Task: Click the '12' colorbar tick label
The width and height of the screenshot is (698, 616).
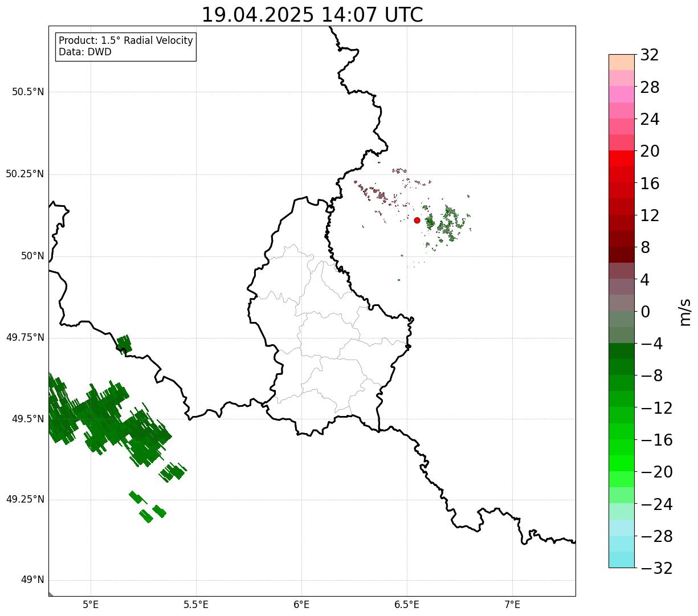Action: pyautogui.click(x=650, y=215)
